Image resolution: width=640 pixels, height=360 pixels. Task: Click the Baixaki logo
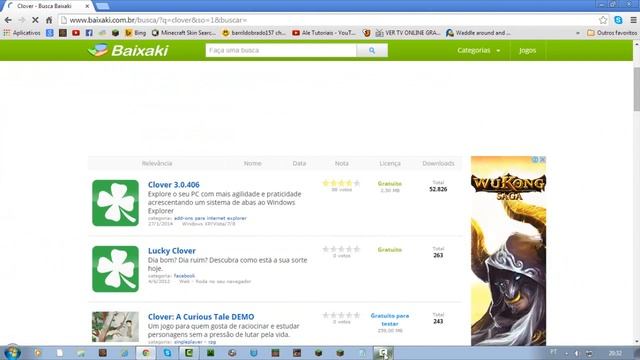pos(128,50)
